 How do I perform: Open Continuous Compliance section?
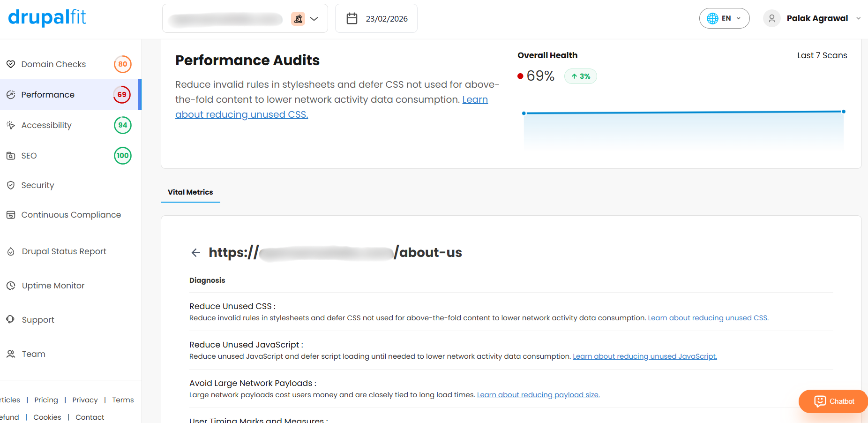click(x=71, y=215)
